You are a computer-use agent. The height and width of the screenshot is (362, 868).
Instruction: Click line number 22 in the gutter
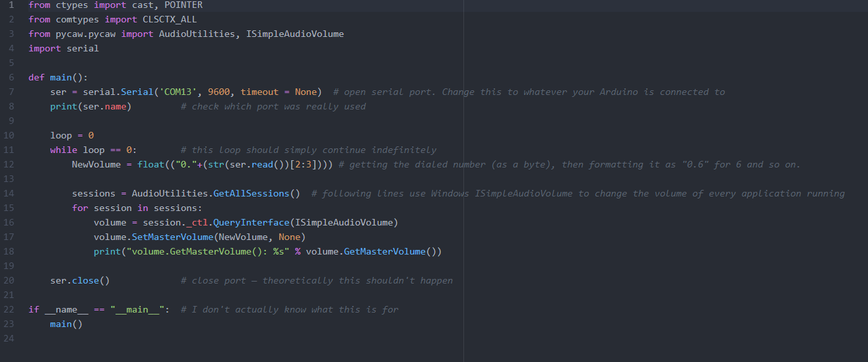coord(9,309)
